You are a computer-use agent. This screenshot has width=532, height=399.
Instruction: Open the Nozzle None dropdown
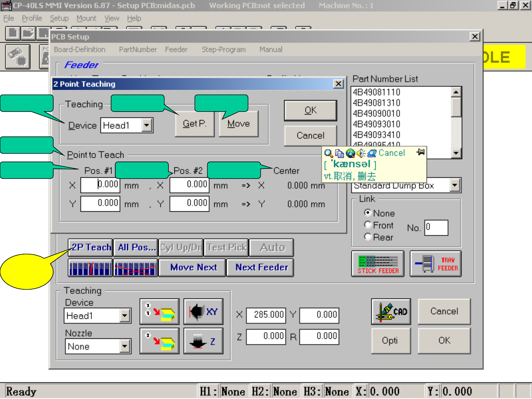pos(125,347)
